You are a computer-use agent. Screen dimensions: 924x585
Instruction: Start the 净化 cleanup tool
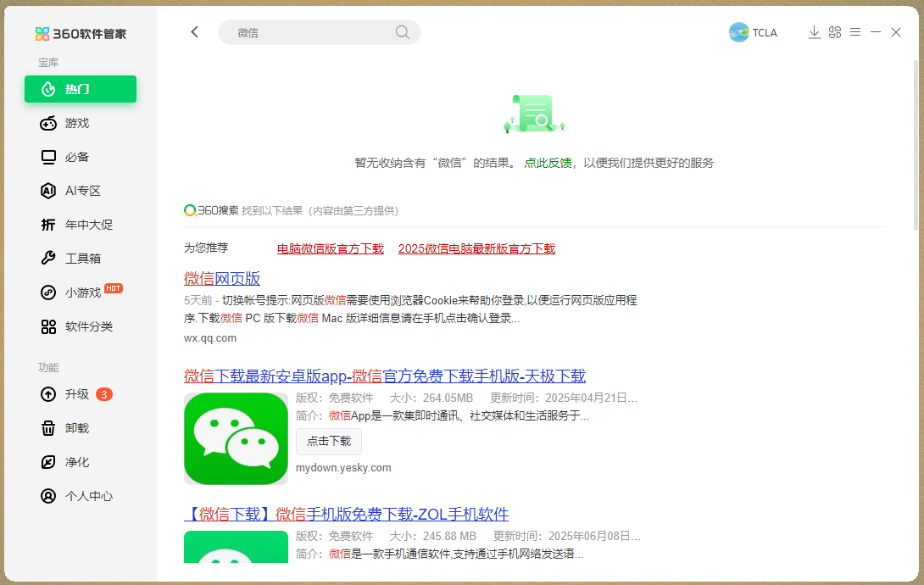(81, 462)
